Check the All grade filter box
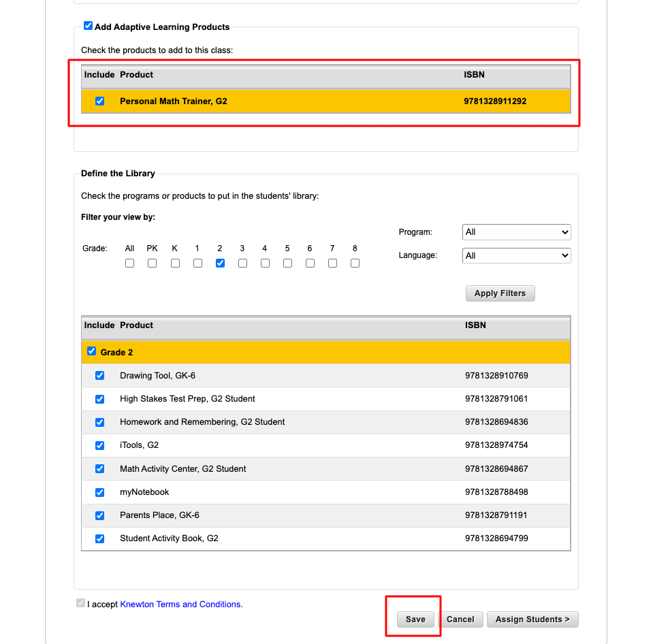The height and width of the screenshot is (644, 670). (129, 263)
